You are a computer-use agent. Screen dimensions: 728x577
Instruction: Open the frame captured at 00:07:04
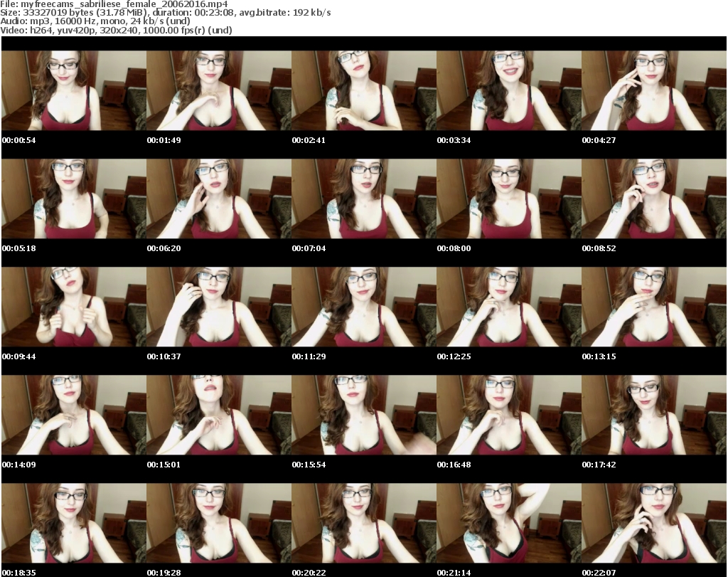(x=364, y=198)
